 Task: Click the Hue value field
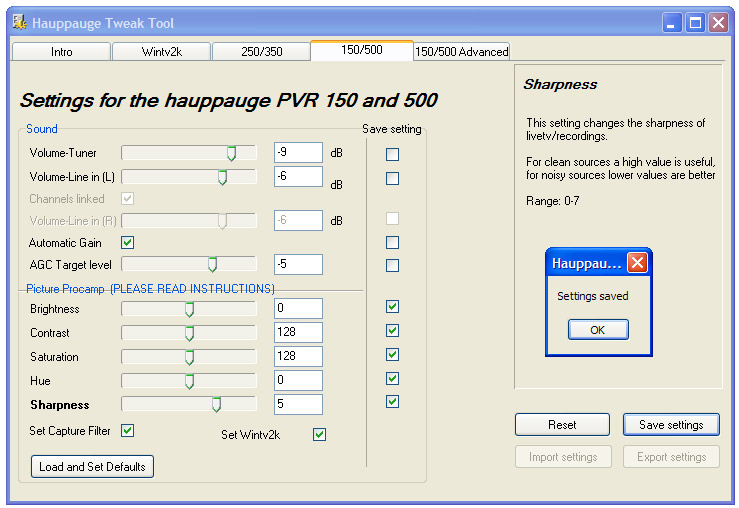[298, 380]
